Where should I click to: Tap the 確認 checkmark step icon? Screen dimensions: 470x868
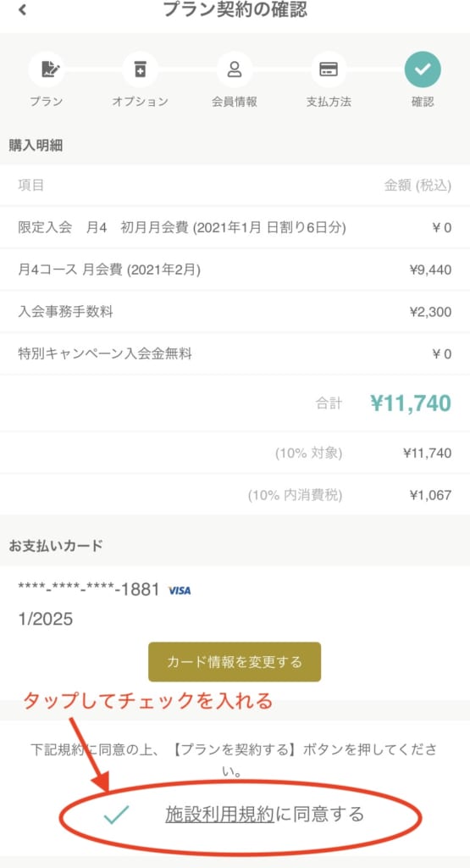(423, 70)
